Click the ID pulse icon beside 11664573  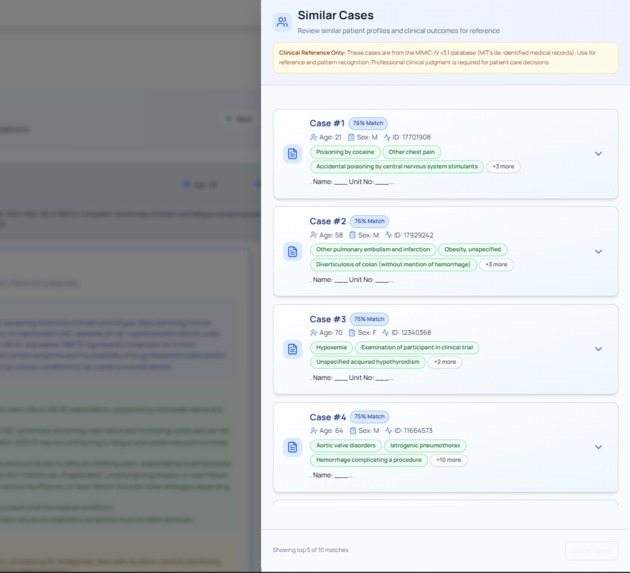389,431
